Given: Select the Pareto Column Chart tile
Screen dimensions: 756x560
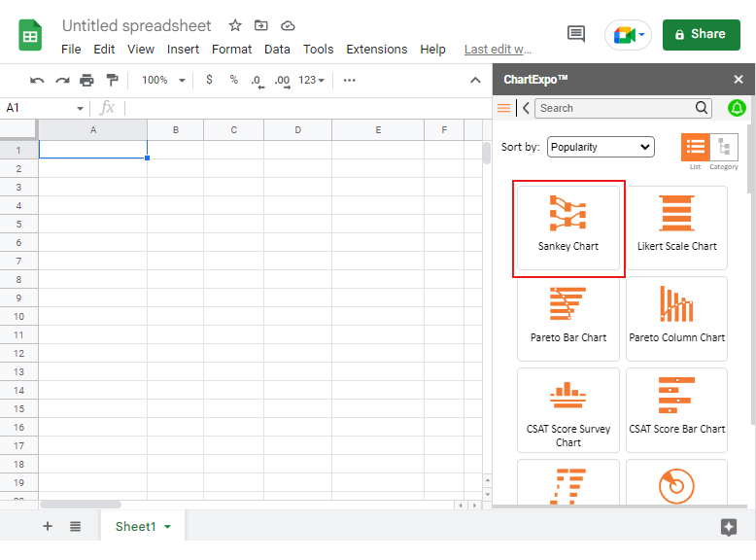Looking at the screenshot, I should point(676,319).
